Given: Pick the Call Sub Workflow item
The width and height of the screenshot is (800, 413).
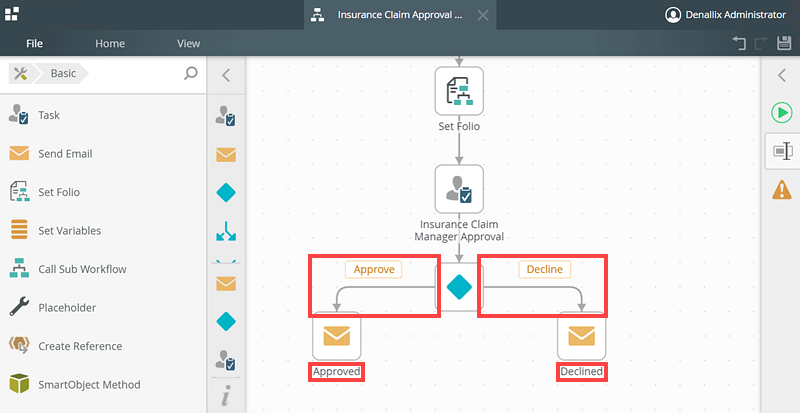Looking at the screenshot, I should [102, 269].
